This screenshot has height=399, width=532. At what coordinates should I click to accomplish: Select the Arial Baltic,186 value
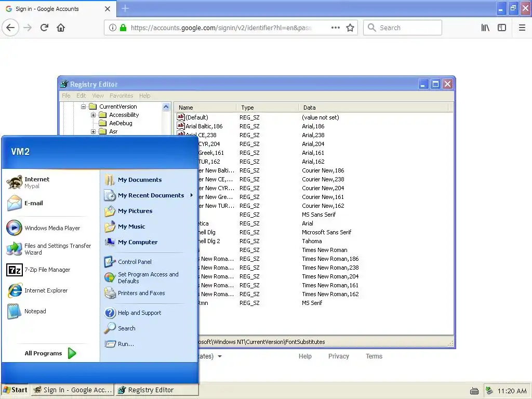(x=204, y=126)
